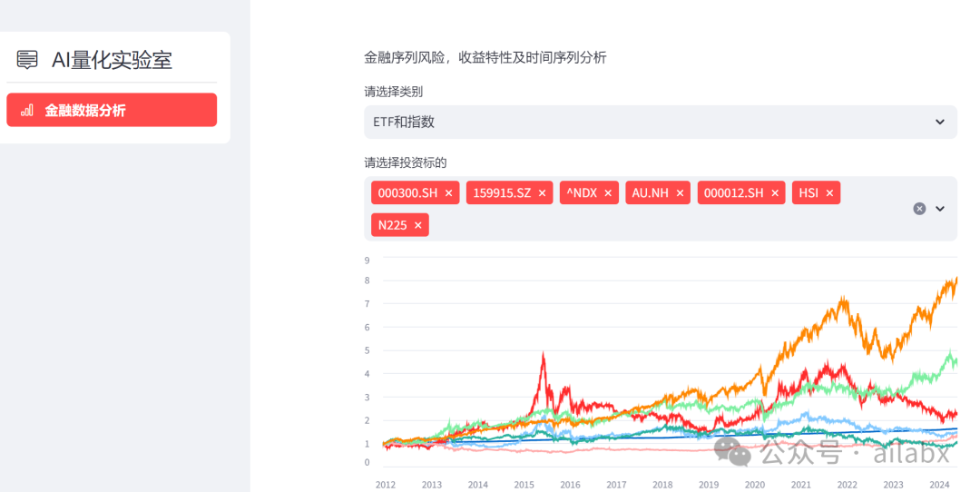This screenshot has width=980, height=492.
Task: Click the orange line peak near 2024
Action: (955, 280)
